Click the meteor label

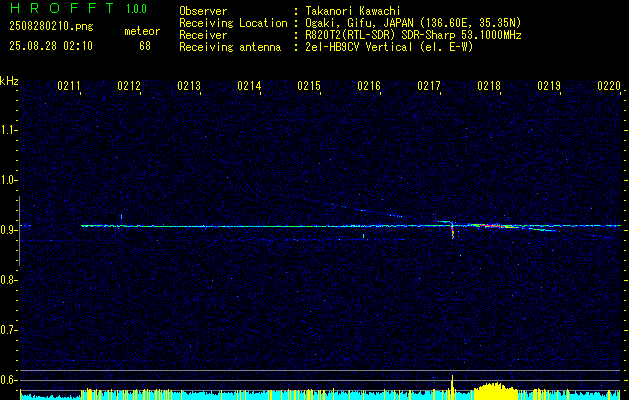[142, 31]
